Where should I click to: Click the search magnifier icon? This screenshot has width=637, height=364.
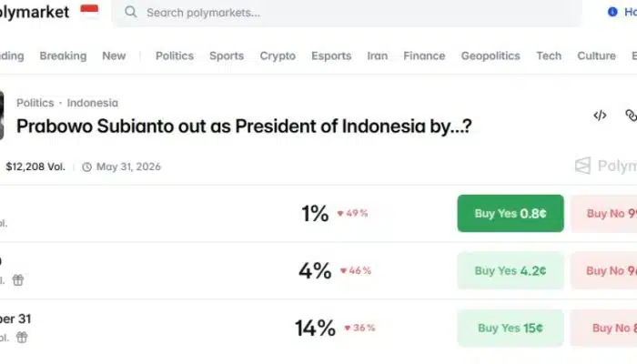pos(131,12)
